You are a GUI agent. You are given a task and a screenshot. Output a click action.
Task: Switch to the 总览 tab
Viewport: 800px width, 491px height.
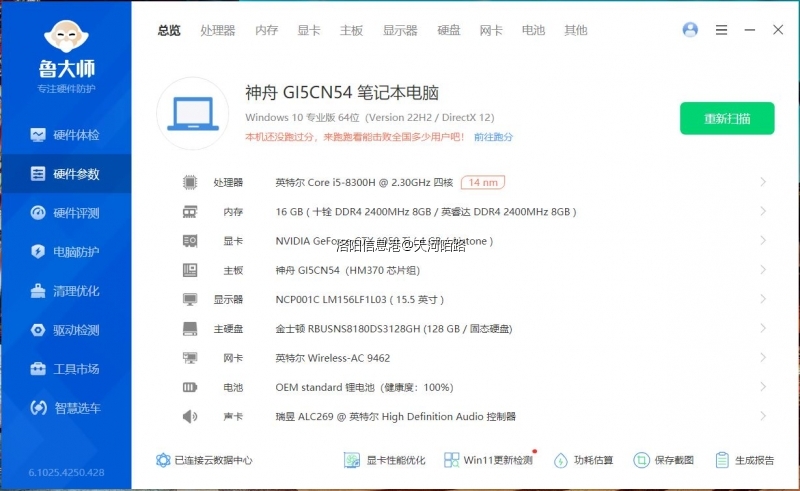169,30
